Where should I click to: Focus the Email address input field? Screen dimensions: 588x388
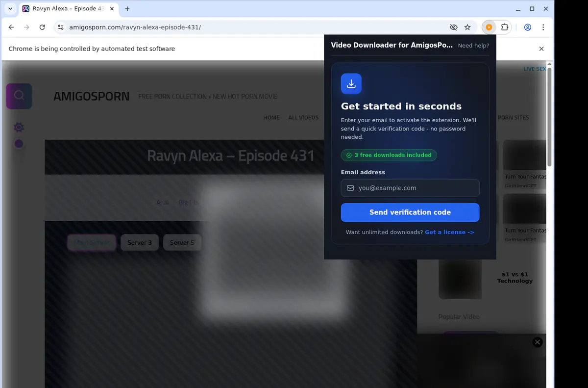pyautogui.click(x=410, y=188)
